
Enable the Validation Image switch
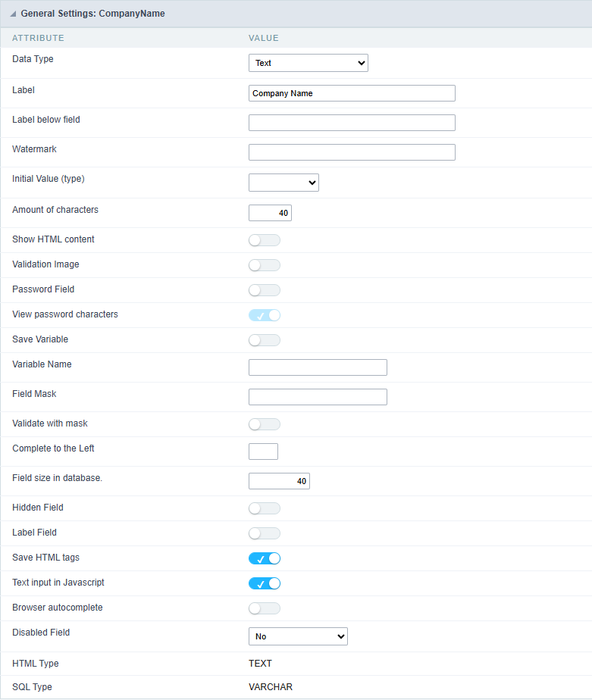265,265
